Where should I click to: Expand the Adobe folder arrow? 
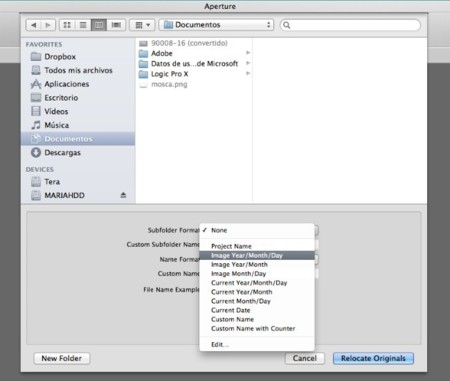pyautogui.click(x=248, y=53)
